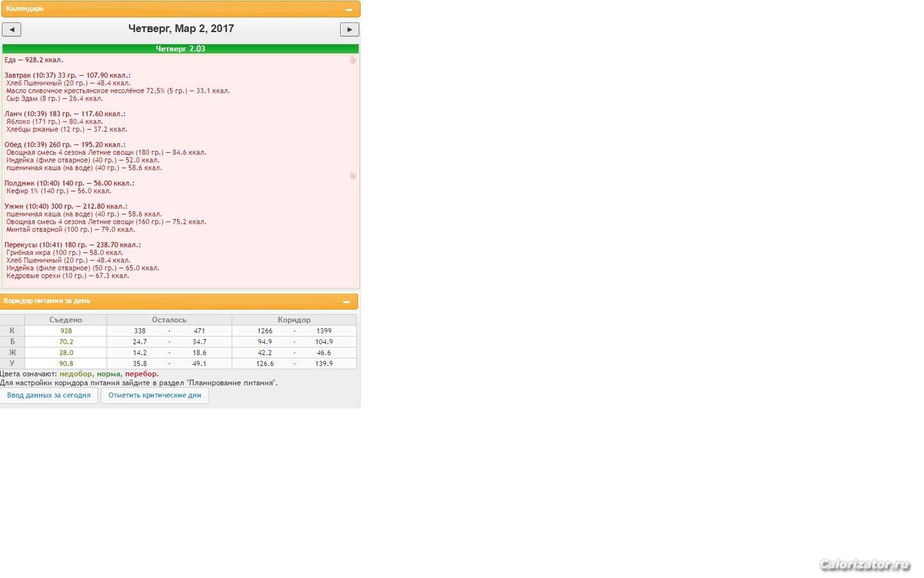This screenshot has width=924, height=578.
Task: Select the Обед (10:39) meal heading
Action: 65,144
